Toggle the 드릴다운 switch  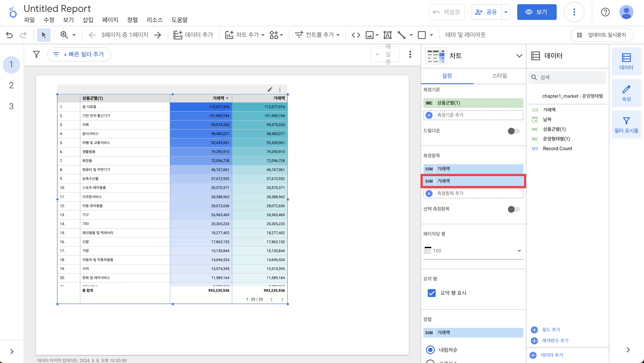click(513, 131)
